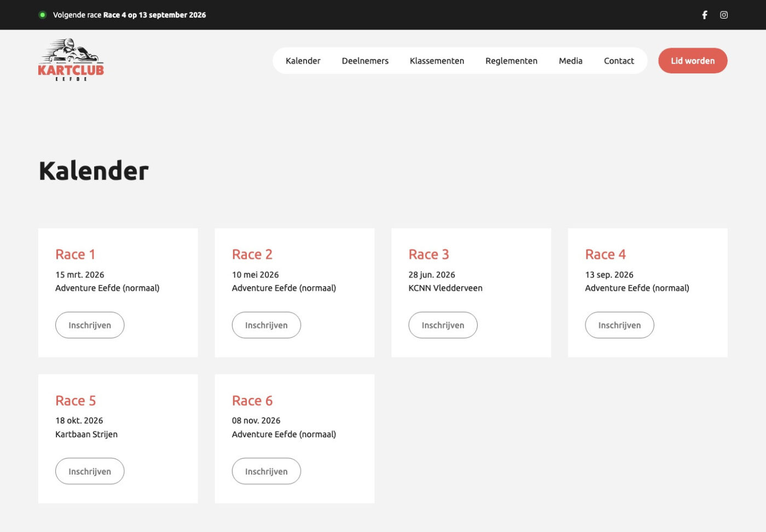Image resolution: width=766 pixels, height=532 pixels.
Task: Open the Race 1 card title
Action: [x=76, y=255]
